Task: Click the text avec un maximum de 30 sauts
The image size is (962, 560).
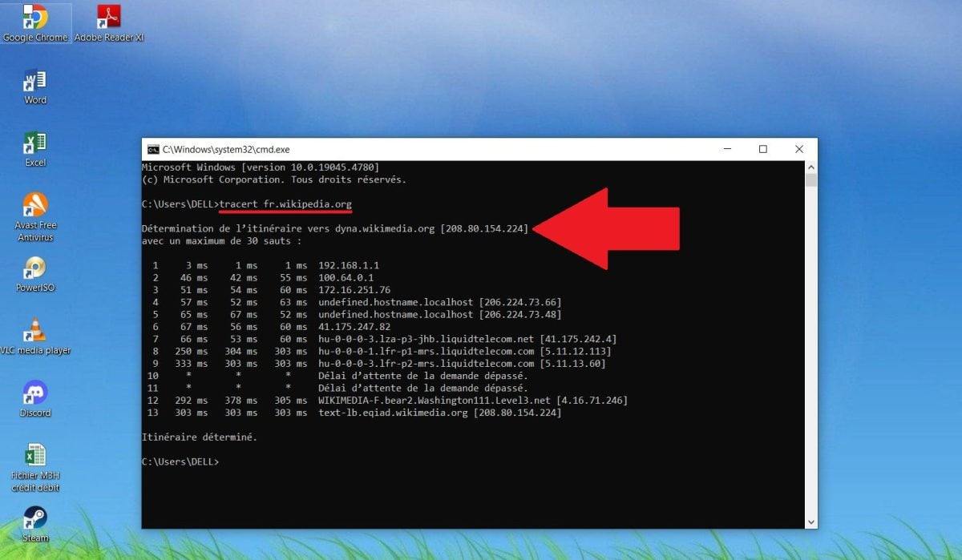Action: pyautogui.click(x=222, y=241)
